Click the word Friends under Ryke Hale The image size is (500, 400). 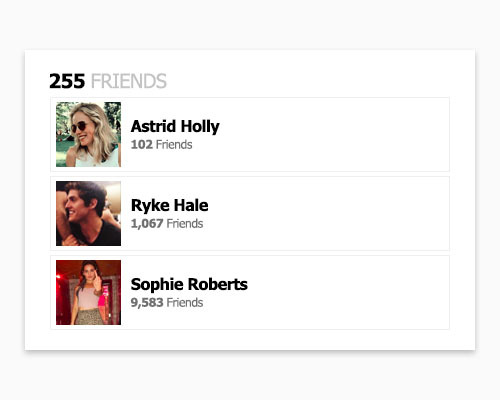click(x=185, y=224)
